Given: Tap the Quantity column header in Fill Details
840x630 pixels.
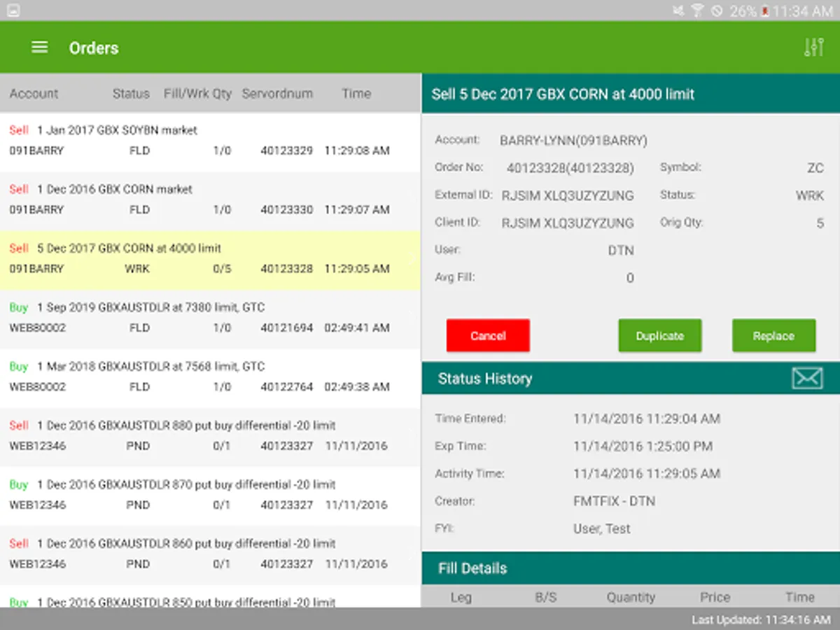Looking at the screenshot, I should [x=631, y=597].
